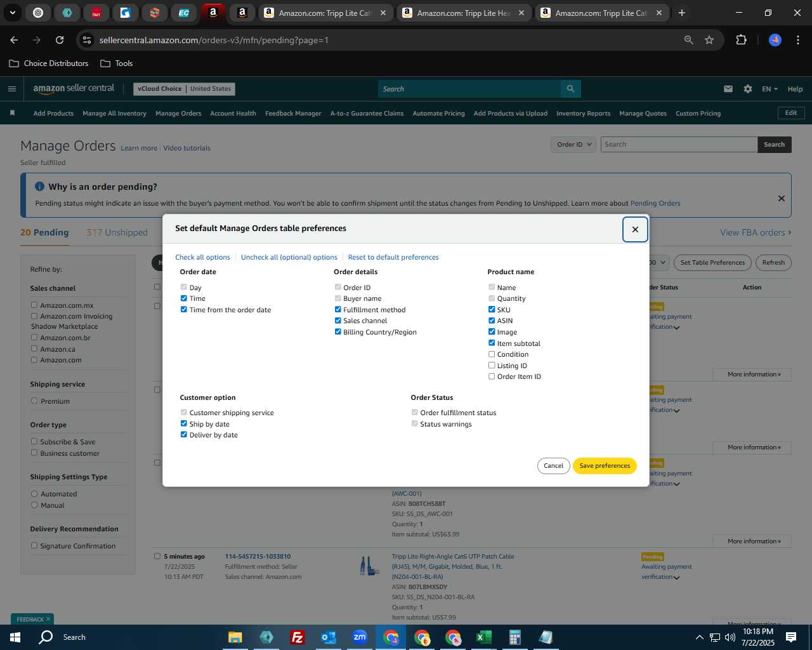Open the browser tab search dropdown arrow
This screenshot has width=812, height=650.
click(x=12, y=13)
